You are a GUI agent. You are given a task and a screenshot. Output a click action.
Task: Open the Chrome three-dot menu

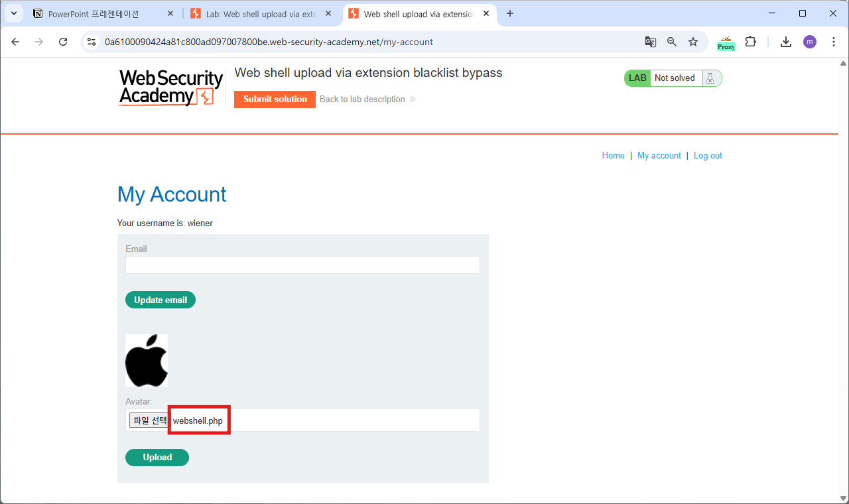coord(834,42)
